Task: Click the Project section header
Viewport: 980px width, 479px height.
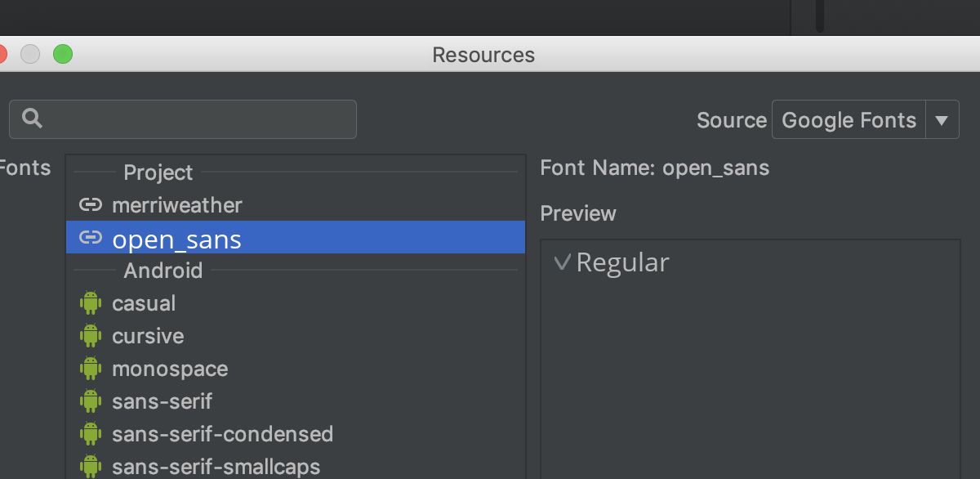Action: [158, 172]
